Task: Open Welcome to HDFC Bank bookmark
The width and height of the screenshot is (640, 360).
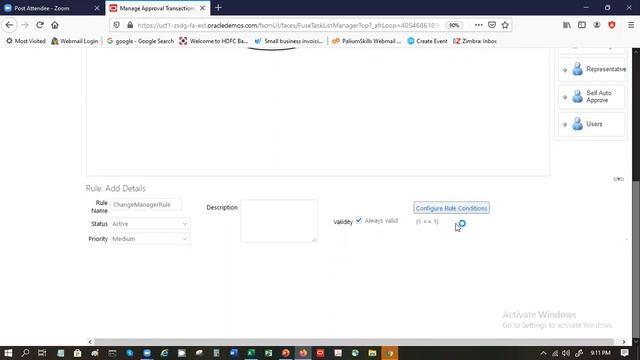Action: [x=213, y=41]
